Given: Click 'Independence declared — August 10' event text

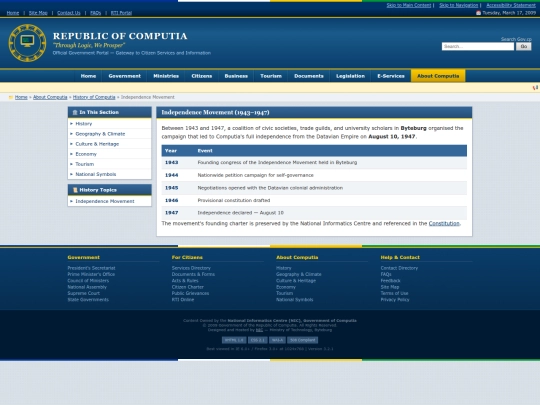Looking at the screenshot, I should coord(240,213).
